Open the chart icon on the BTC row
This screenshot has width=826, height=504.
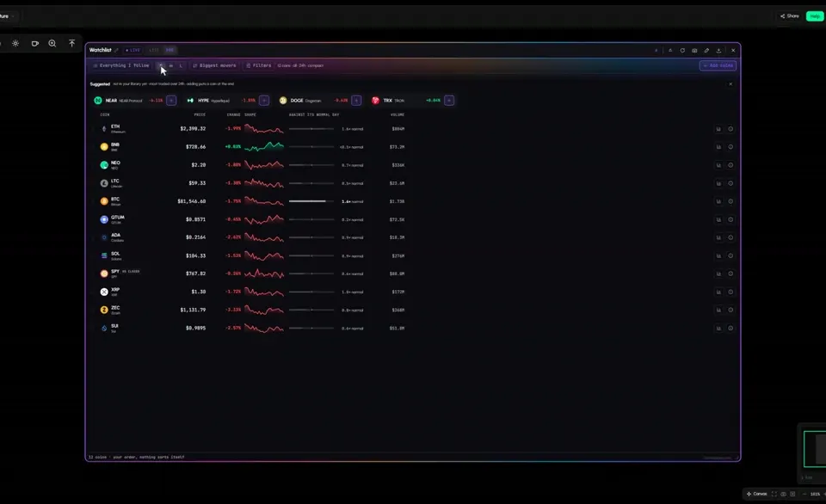[x=718, y=201]
